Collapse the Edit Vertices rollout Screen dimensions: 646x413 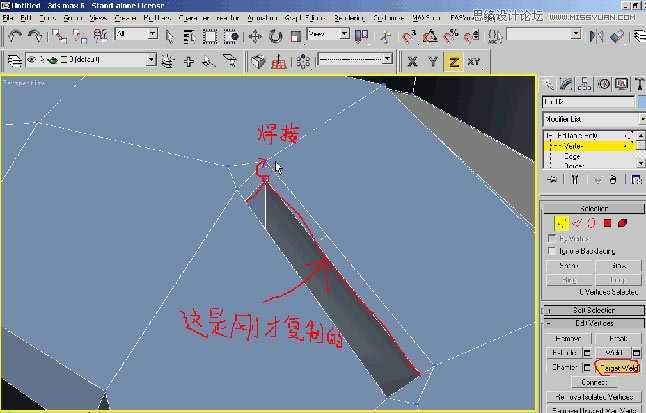click(594, 323)
